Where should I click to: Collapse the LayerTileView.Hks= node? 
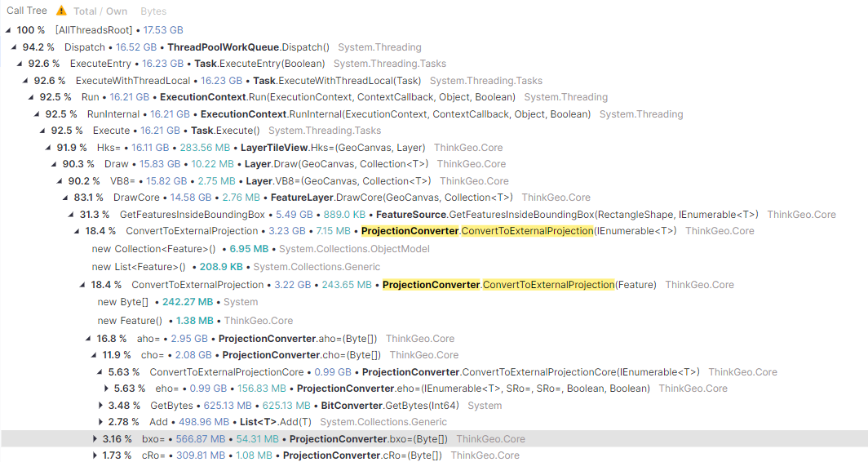tap(48, 148)
